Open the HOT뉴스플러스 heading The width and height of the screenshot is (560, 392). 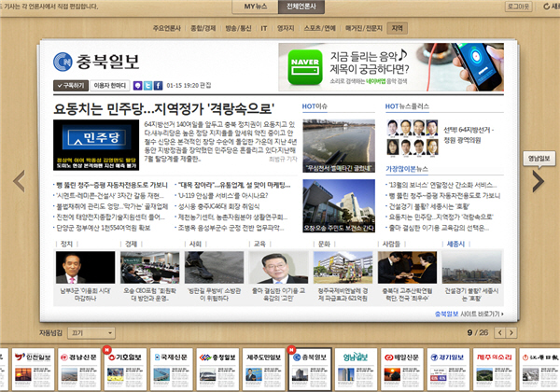(407, 106)
